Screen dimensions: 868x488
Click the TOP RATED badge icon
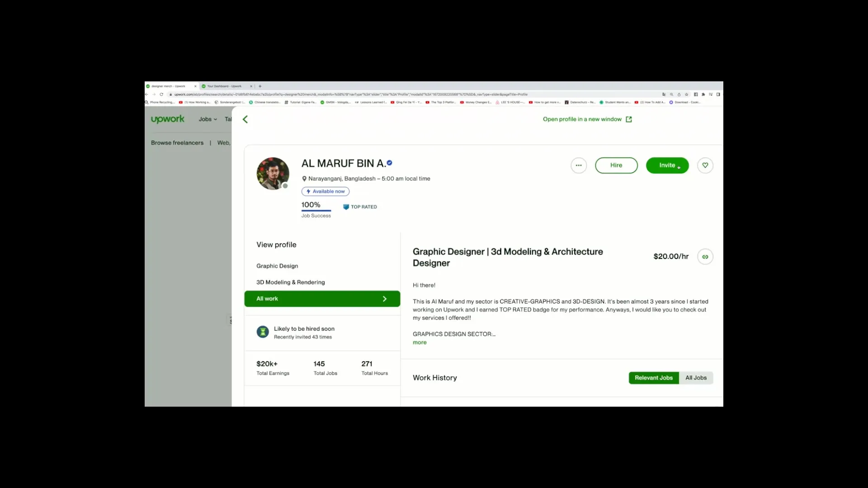click(346, 207)
